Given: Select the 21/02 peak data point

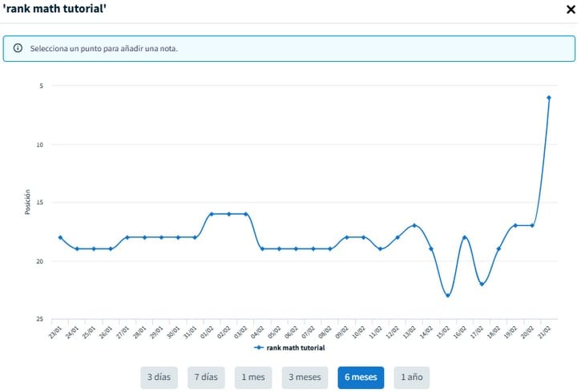Looking at the screenshot, I should [548, 98].
